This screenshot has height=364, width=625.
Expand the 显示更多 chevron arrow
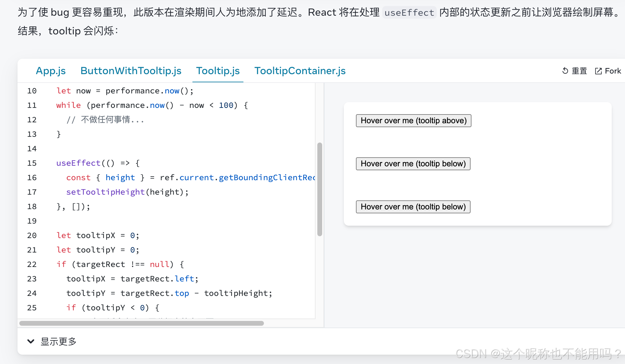[30, 341]
